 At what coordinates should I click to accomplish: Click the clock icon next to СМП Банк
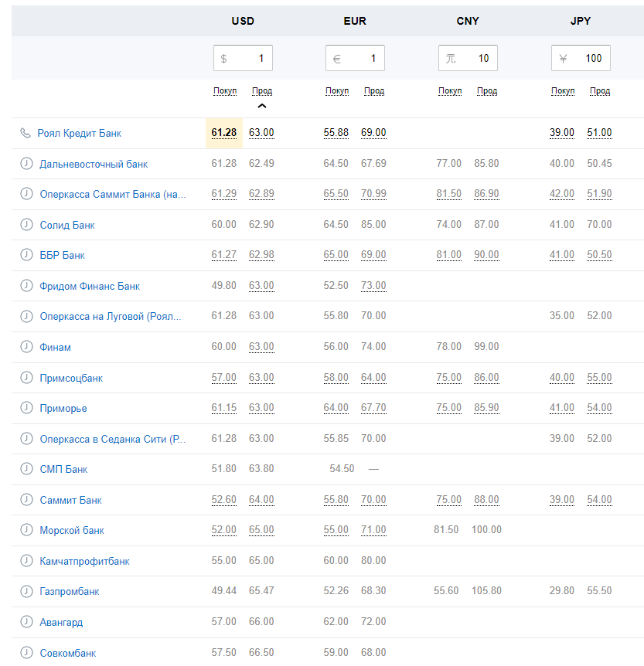click(26, 469)
